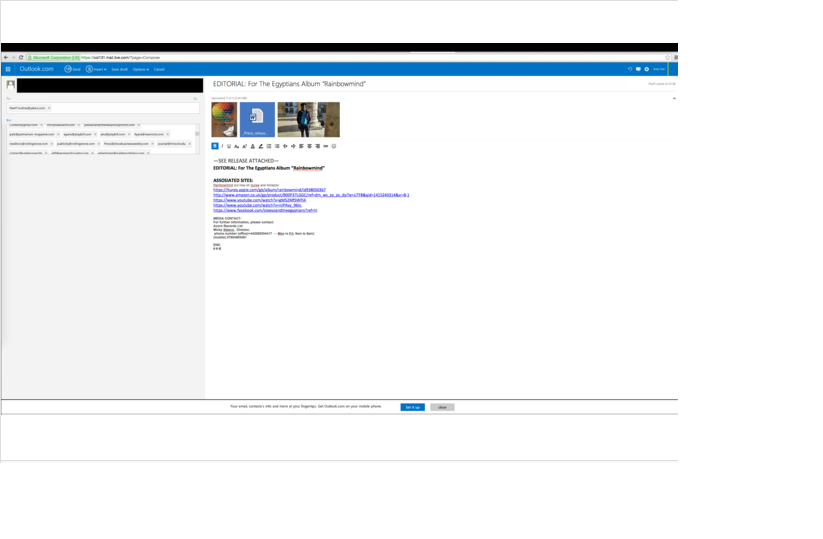
Task: Align text left
Action: tap(301, 146)
